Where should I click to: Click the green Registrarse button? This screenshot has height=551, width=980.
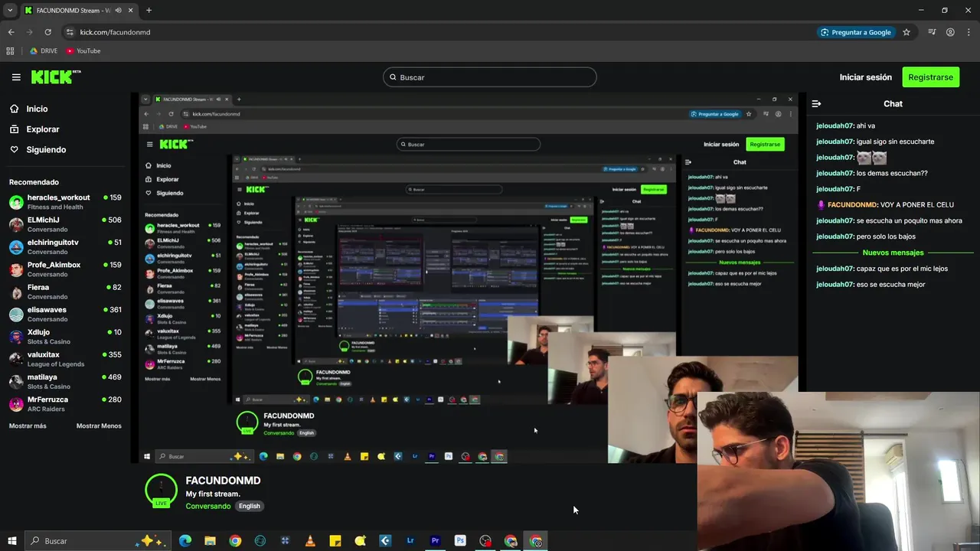click(931, 77)
